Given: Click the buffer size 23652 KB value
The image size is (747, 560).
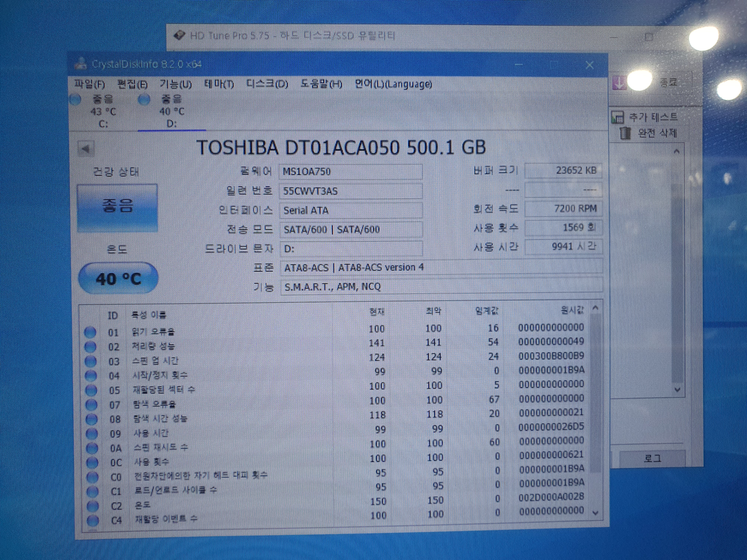Looking at the screenshot, I should pyautogui.click(x=563, y=171).
